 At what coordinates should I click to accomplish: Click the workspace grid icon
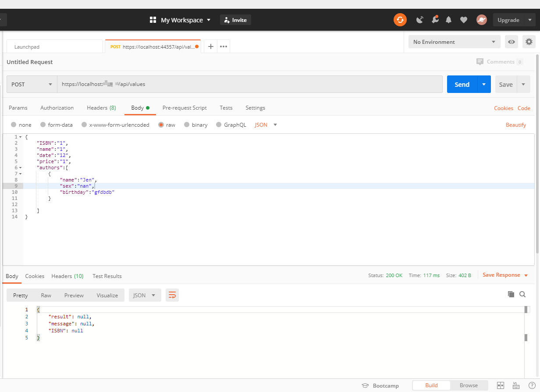(x=153, y=20)
